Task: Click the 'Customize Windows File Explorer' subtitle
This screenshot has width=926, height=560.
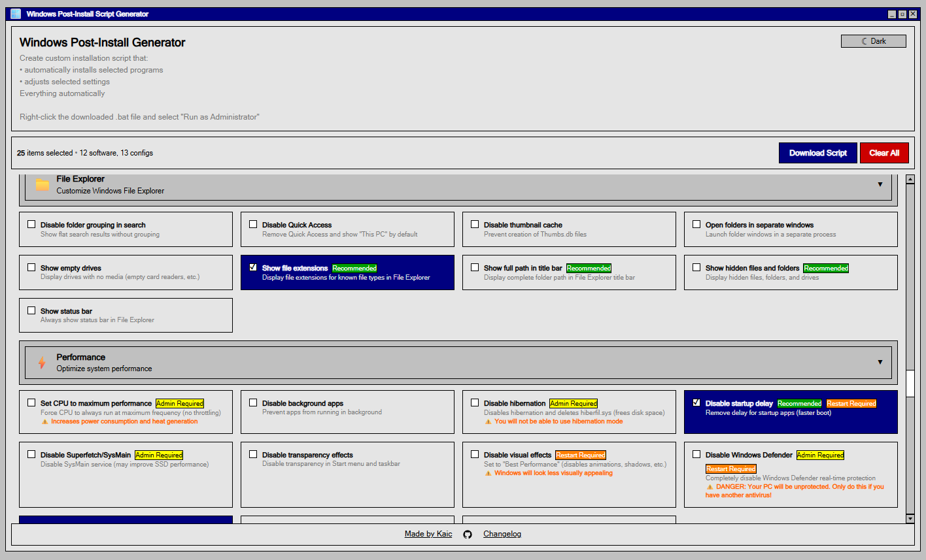Action: point(111,191)
